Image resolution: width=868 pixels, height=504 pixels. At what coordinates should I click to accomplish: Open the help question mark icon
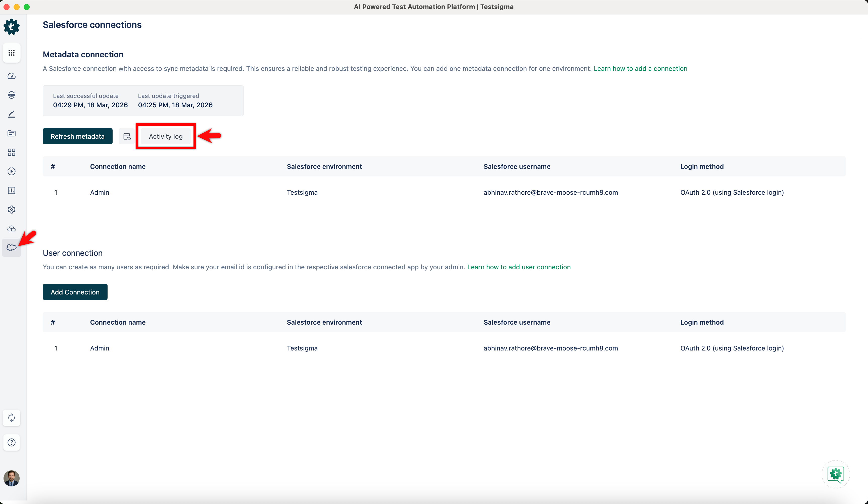[x=11, y=442]
